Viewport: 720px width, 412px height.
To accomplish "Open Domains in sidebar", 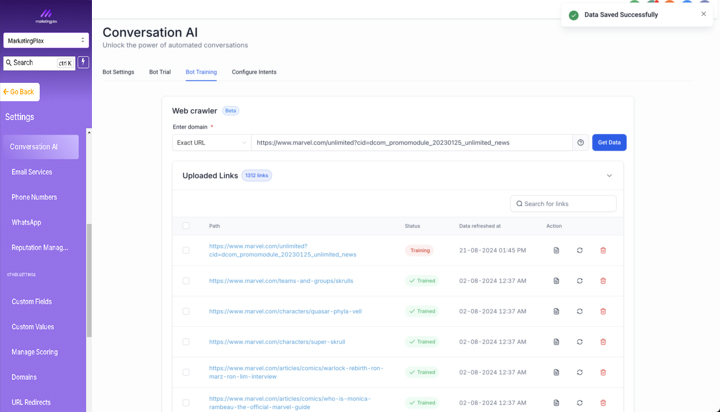I will 24,377.
